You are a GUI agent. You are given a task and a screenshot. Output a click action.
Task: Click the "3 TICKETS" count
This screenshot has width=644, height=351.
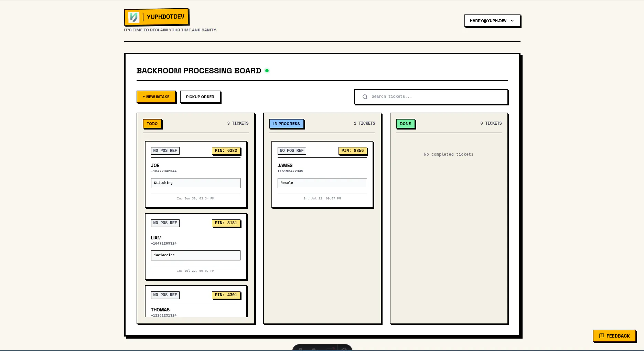(x=238, y=123)
